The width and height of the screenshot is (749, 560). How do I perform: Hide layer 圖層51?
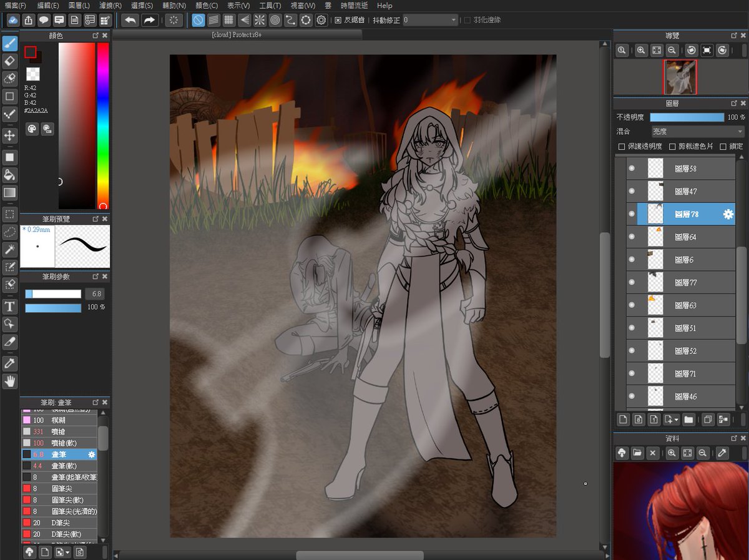632,328
